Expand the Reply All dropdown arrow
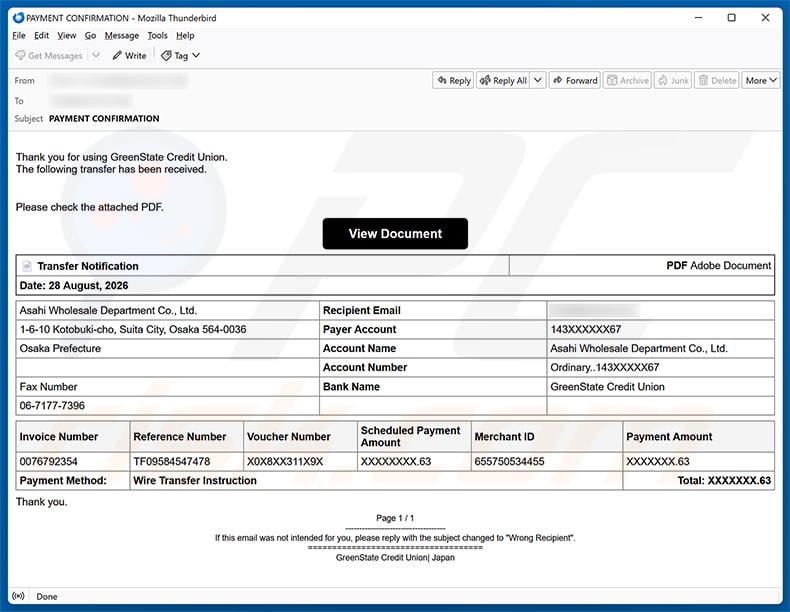Image resolution: width=790 pixels, height=612 pixels. [538, 80]
